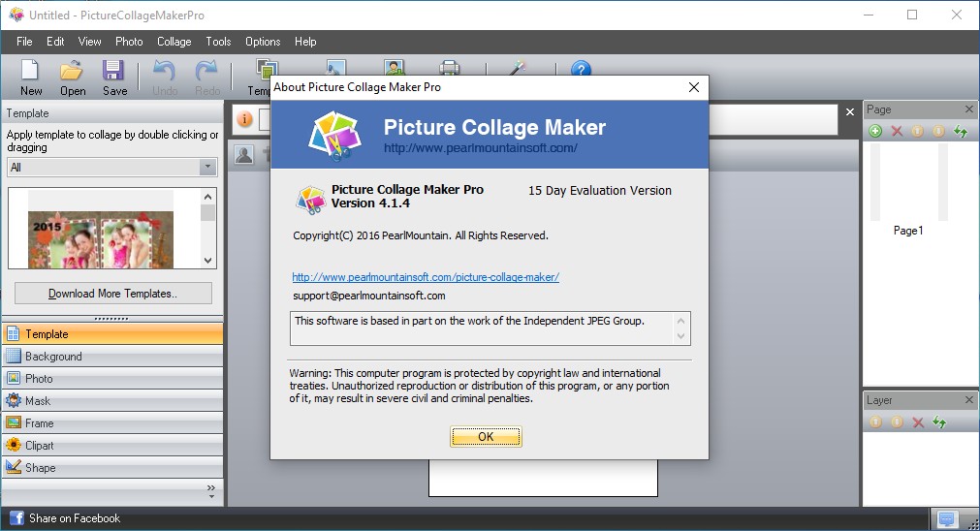Open the Edit menu
The image size is (980, 531).
click(x=55, y=42)
